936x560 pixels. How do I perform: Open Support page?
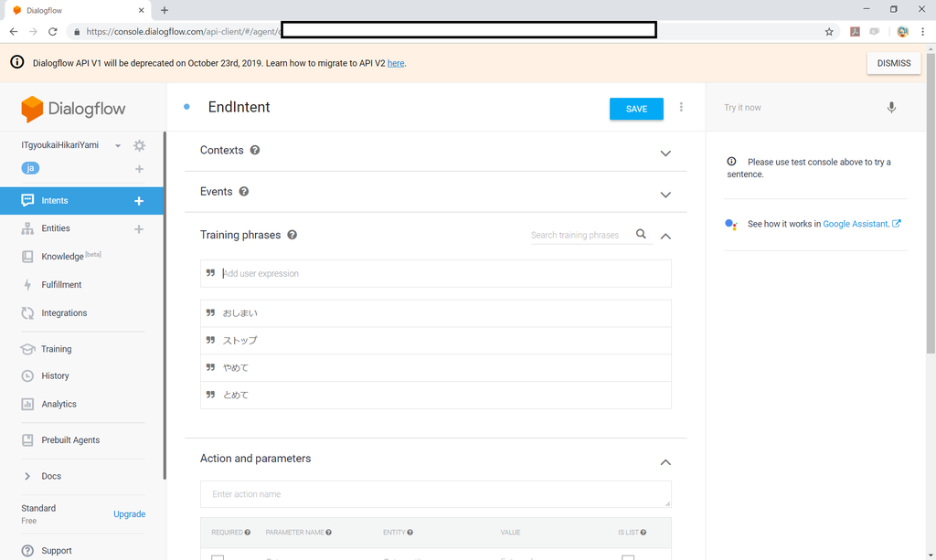tap(56, 551)
